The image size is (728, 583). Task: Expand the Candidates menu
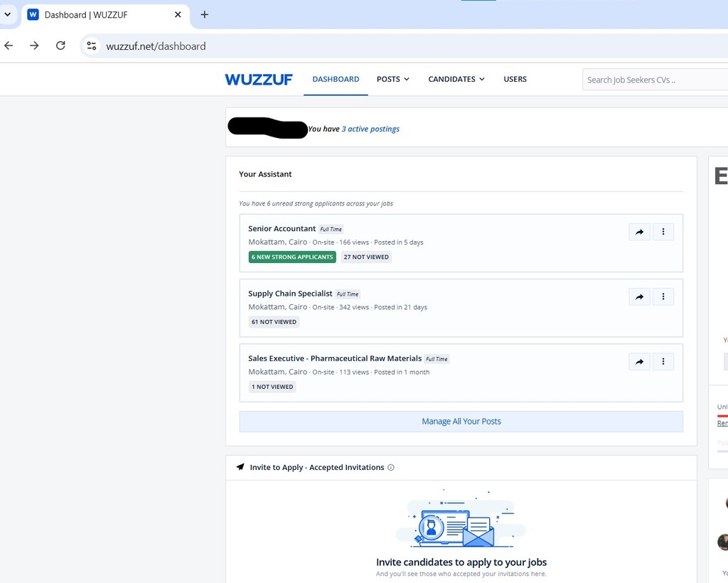(456, 80)
